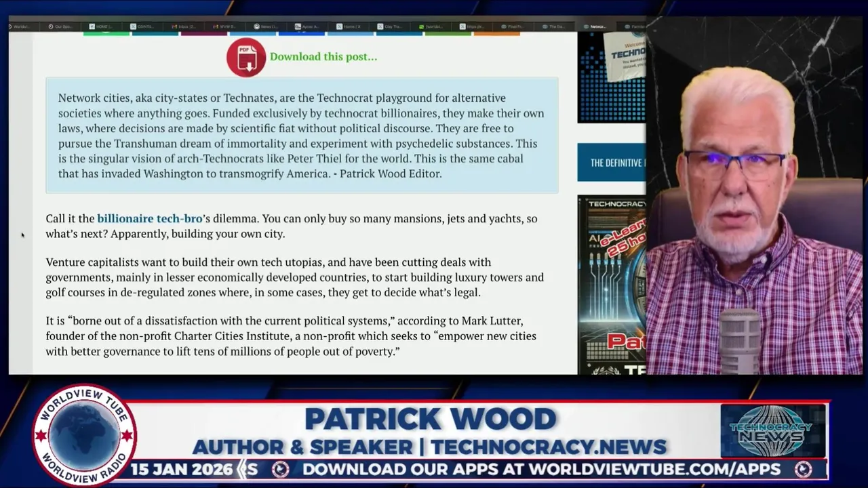Click the 'Patrick Wood Editor' attribution text
868x488 pixels.
(390, 174)
